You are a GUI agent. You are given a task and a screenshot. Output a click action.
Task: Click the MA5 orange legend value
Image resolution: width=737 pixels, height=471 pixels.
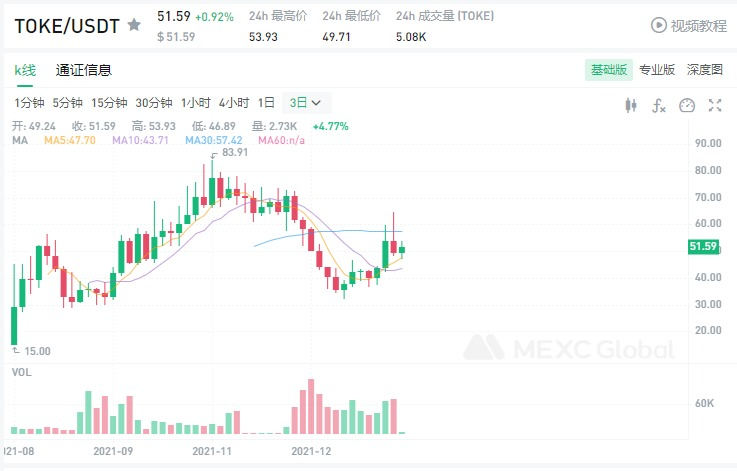tap(69, 141)
